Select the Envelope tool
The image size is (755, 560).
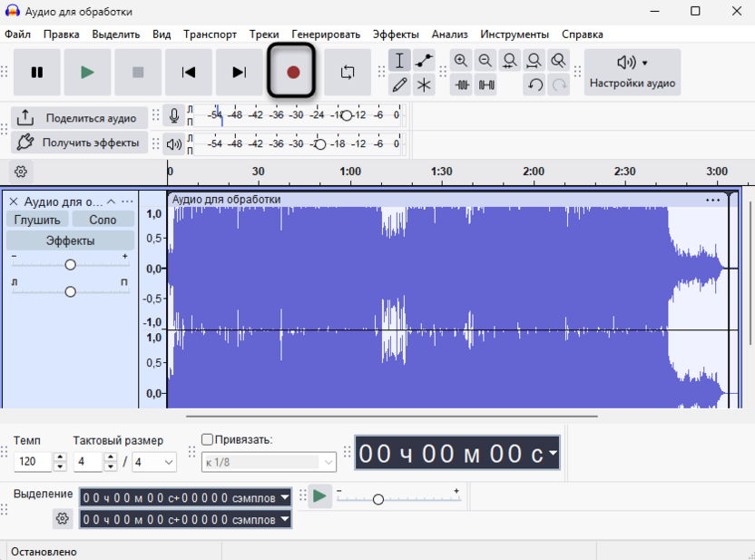coord(424,61)
